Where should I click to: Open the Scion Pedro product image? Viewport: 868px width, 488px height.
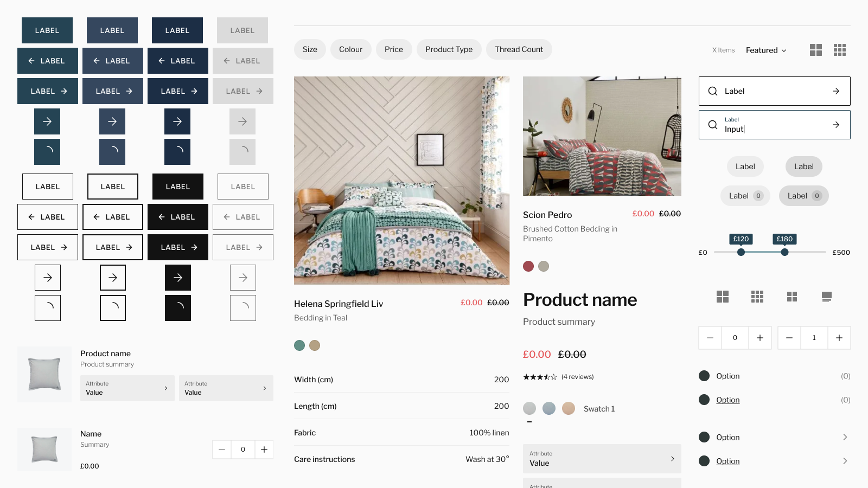click(602, 136)
